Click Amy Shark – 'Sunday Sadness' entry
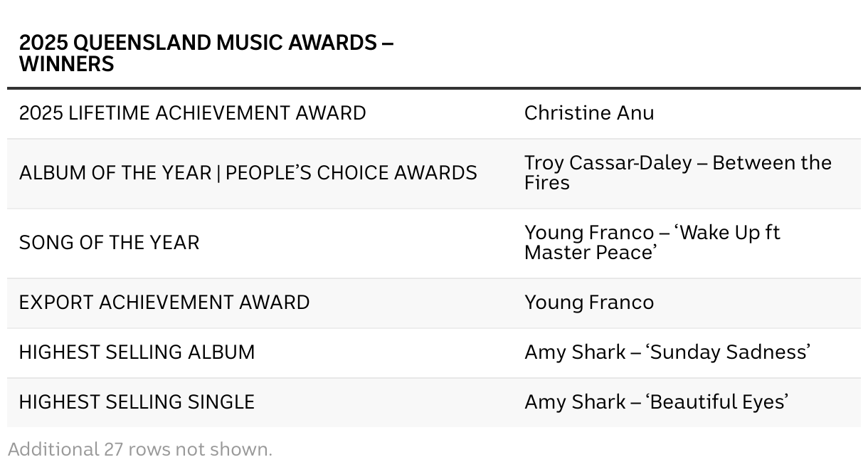 coord(667,352)
